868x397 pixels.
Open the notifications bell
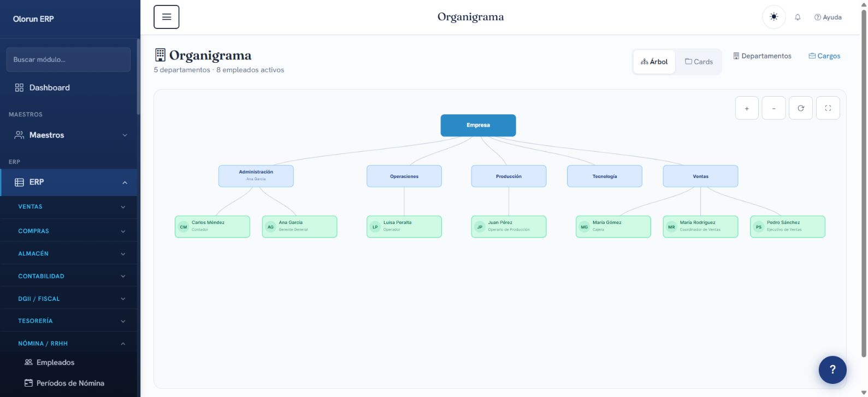coord(798,17)
